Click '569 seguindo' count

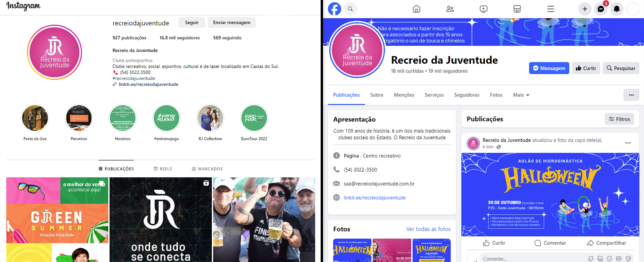click(227, 38)
